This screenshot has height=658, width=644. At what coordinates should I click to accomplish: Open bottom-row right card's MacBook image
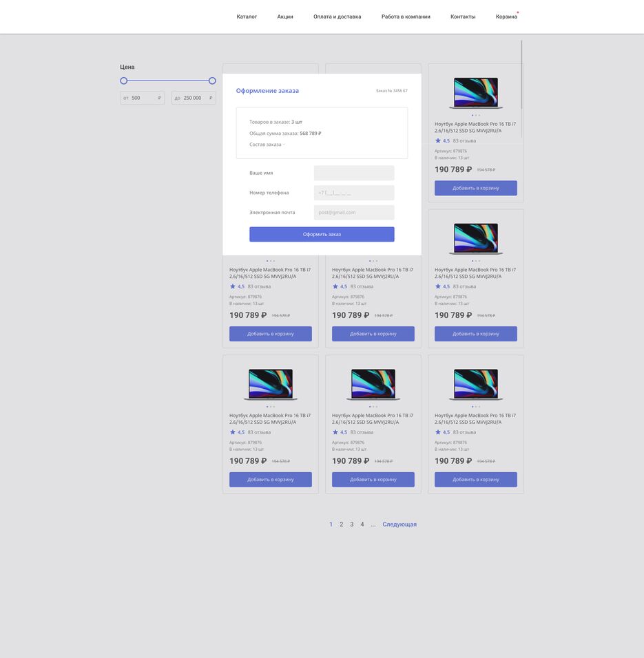coord(476,384)
